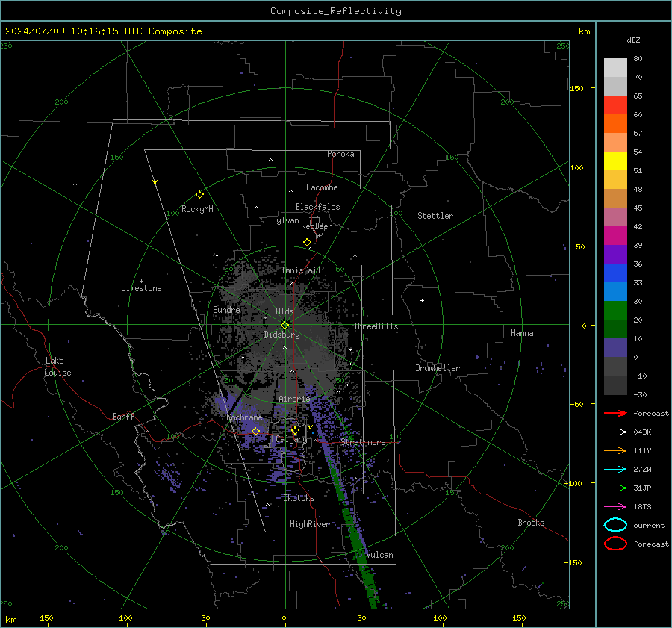Viewport: 672px width, 628px height.
Task: Click the 100 tick on right axis
Action: (x=576, y=167)
